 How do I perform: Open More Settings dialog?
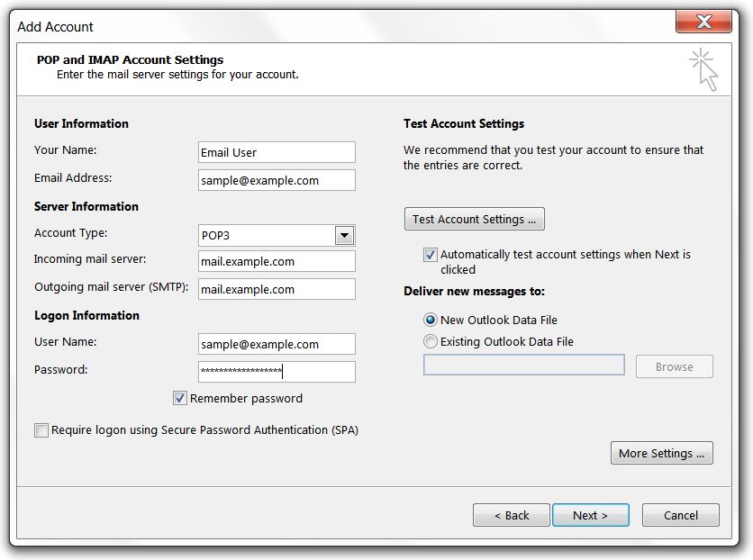pyautogui.click(x=662, y=453)
